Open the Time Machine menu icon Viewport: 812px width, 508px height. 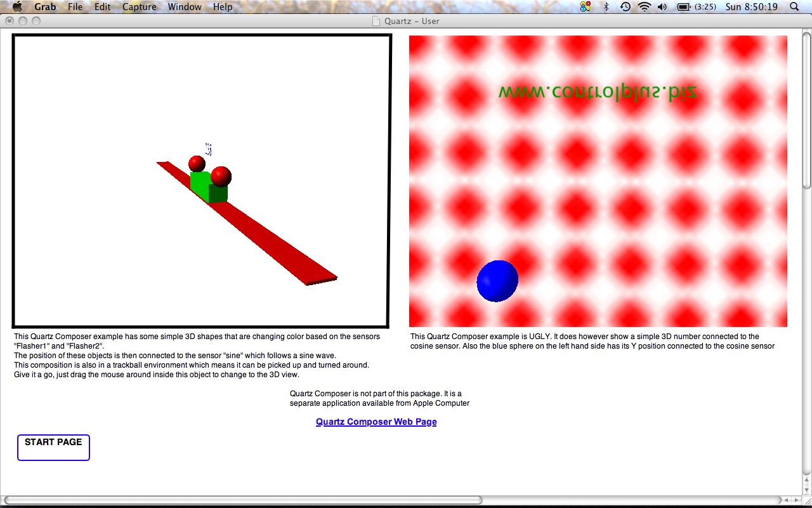click(625, 7)
